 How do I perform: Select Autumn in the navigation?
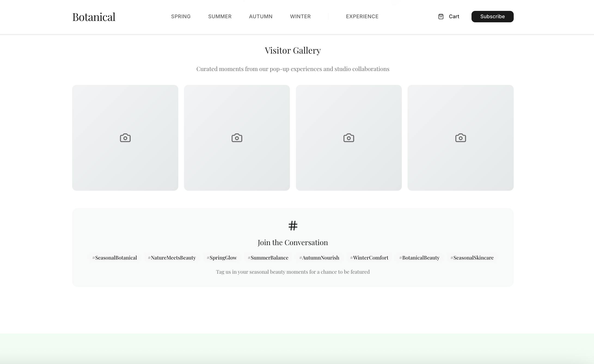261,17
